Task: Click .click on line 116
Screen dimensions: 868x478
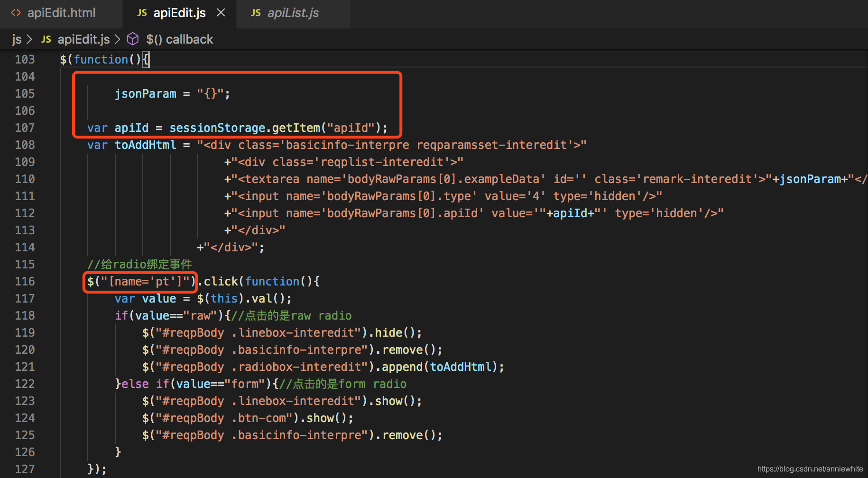Action: (x=218, y=281)
